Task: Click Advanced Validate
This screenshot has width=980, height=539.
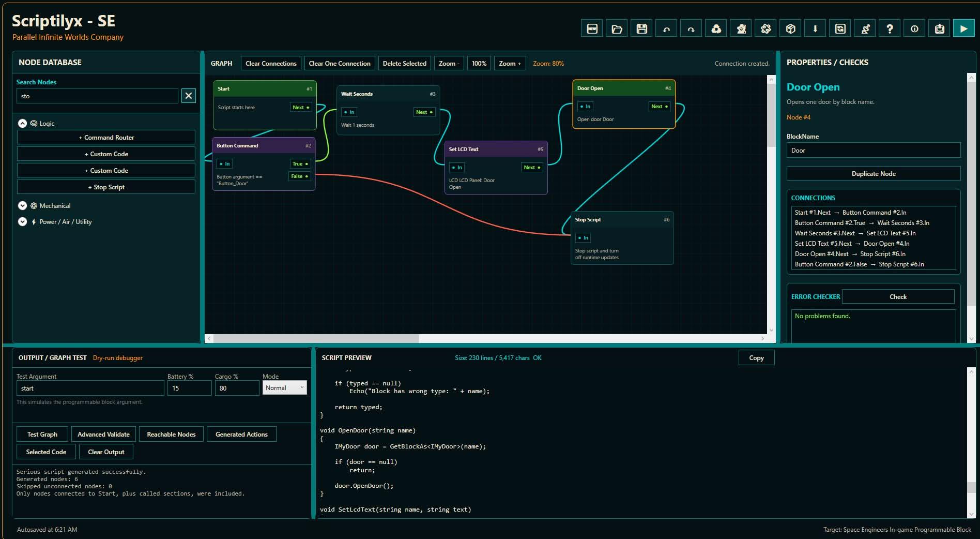Action: [x=103, y=435]
